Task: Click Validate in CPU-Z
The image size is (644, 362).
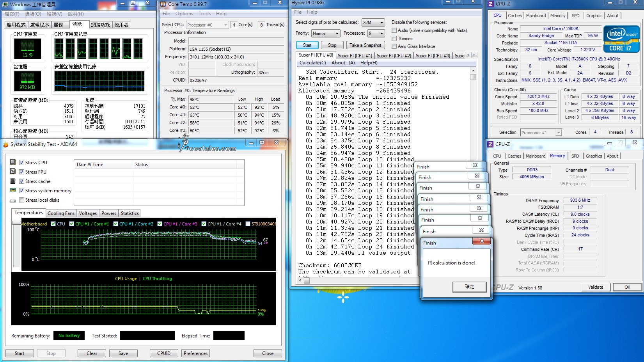Action: (x=596, y=287)
